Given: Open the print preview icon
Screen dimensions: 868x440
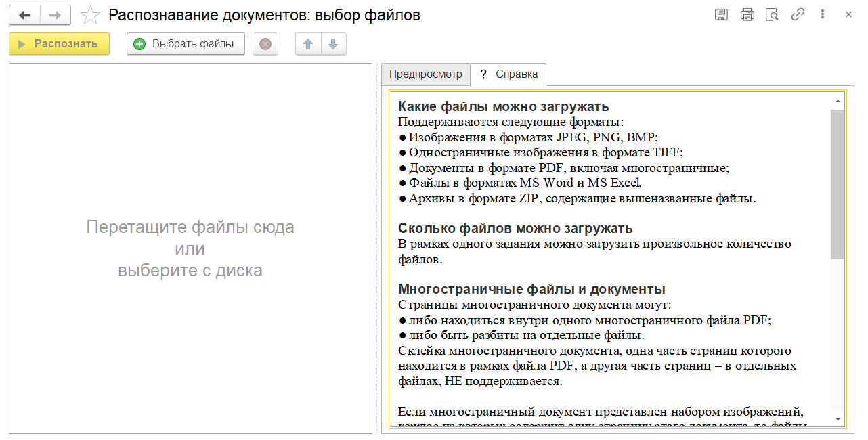Looking at the screenshot, I should (772, 15).
